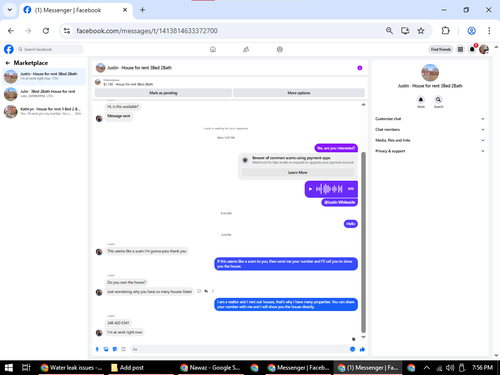Focus the Search Facebook field
Viewport: 500px width, 375px height.
click(x=50, y=49)
